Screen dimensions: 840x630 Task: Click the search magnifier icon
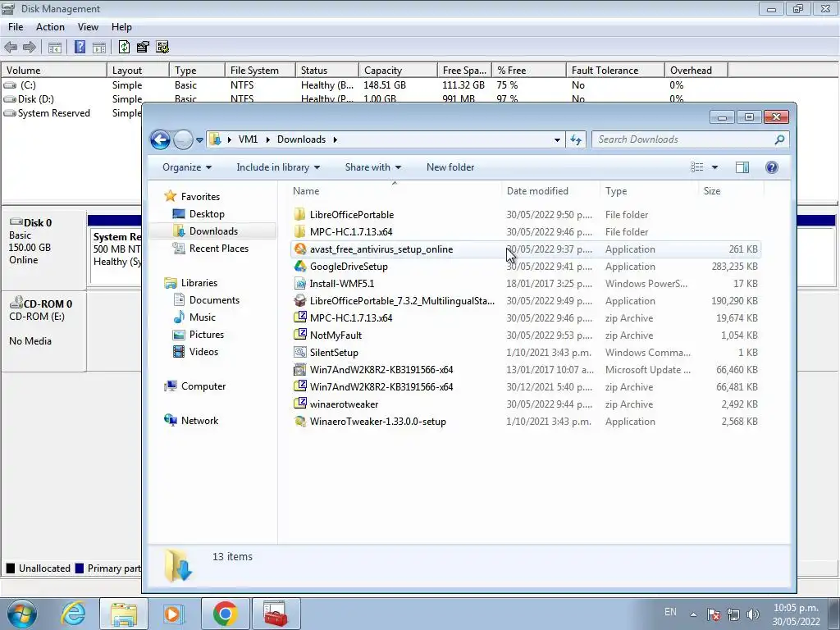(779, 139)
